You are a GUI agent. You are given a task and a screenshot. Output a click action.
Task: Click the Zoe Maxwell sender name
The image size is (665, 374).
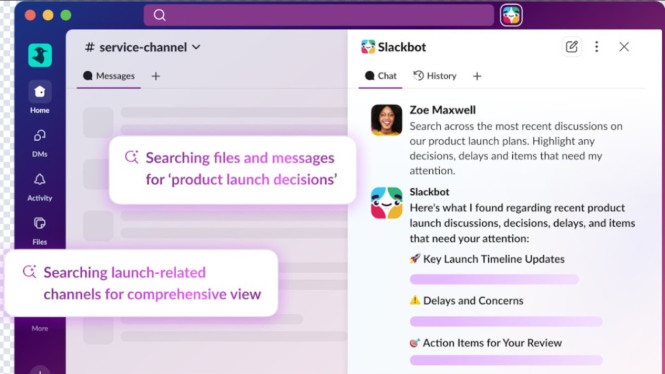click(442, 110)
